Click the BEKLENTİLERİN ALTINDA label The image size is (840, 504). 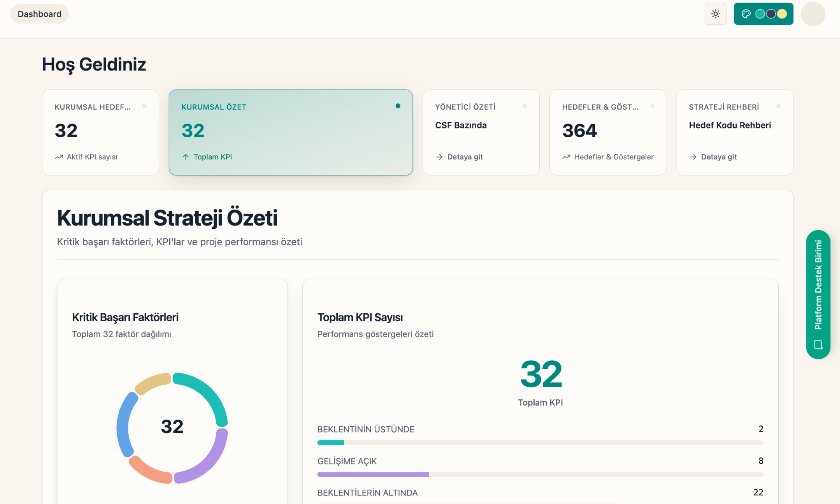click(367, 493)
